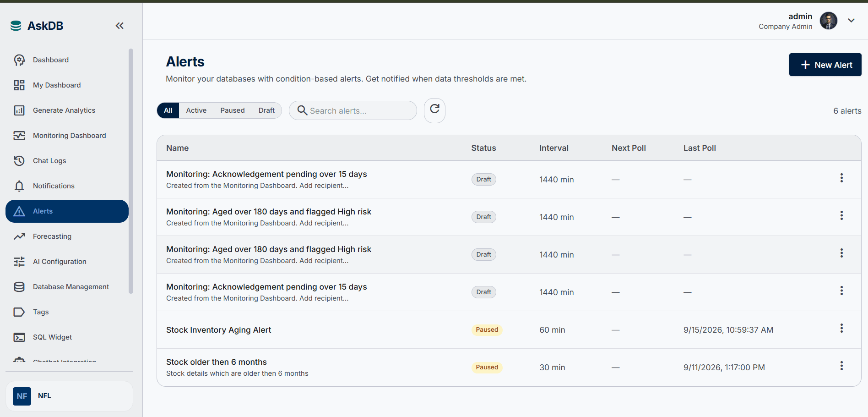Click the Monitoring Dashboard icon
Screen dimensions: 868x417
click(19, 136)
